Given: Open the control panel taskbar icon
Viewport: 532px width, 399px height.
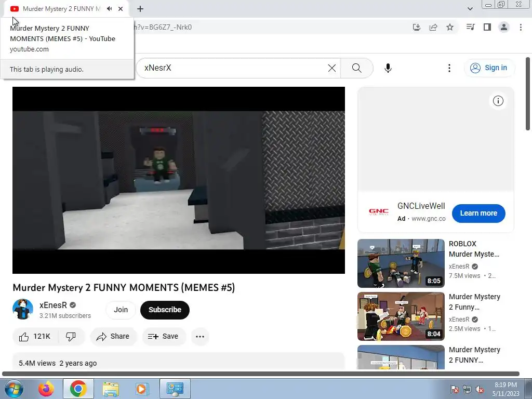Looking at the screenshot, I should (175, 389).
